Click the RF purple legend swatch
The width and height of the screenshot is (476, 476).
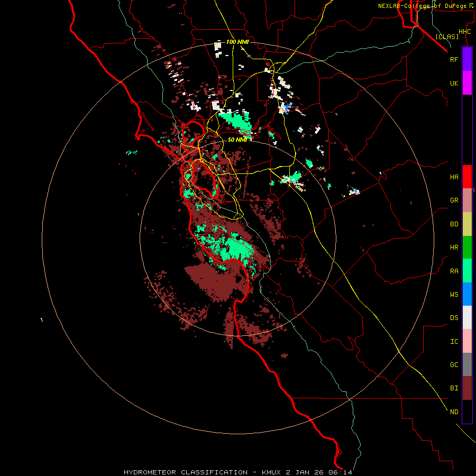467,59
